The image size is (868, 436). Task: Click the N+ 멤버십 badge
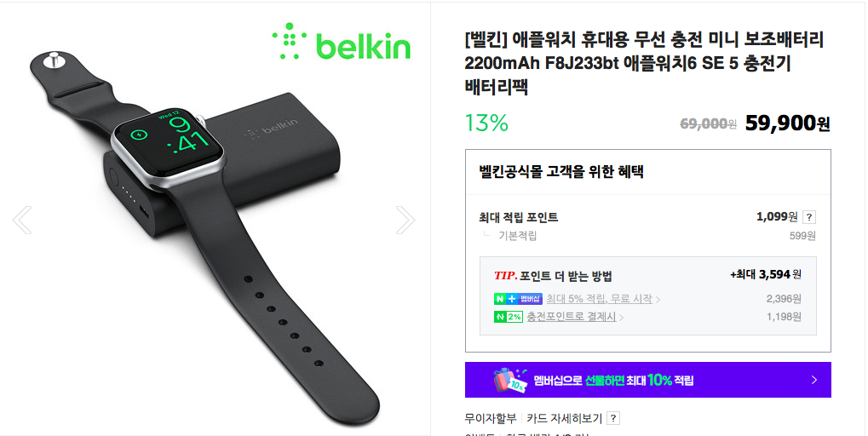(x=518, y=299)
